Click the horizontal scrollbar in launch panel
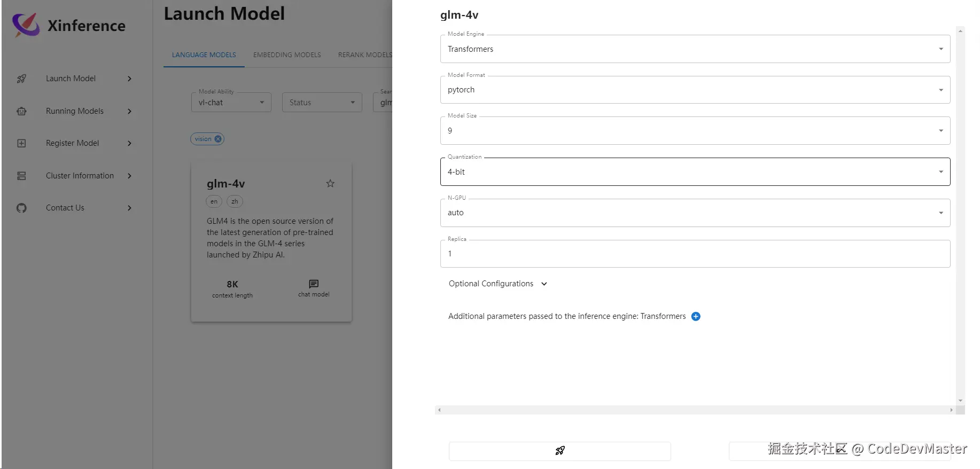The height and width of the screenshot is (469, 980). [x=695, y=410]
